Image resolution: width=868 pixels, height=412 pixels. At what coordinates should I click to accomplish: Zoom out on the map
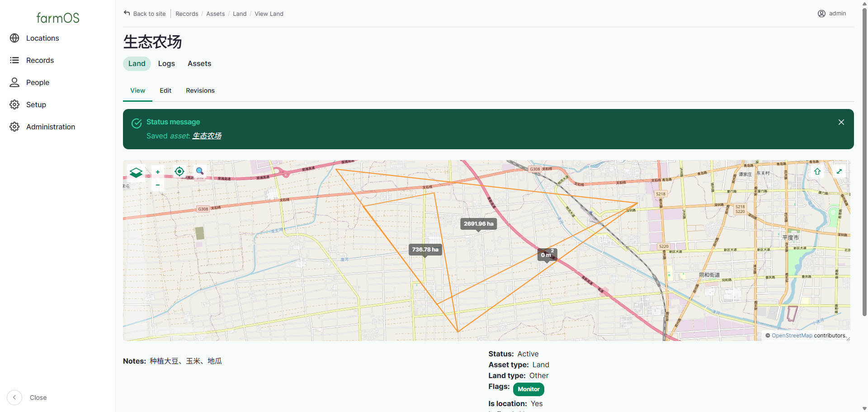click(x=158, y=185)
